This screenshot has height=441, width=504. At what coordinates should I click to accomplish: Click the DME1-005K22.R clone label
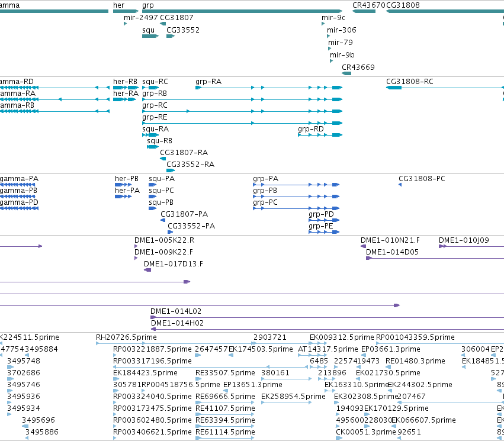click(165, 240)
